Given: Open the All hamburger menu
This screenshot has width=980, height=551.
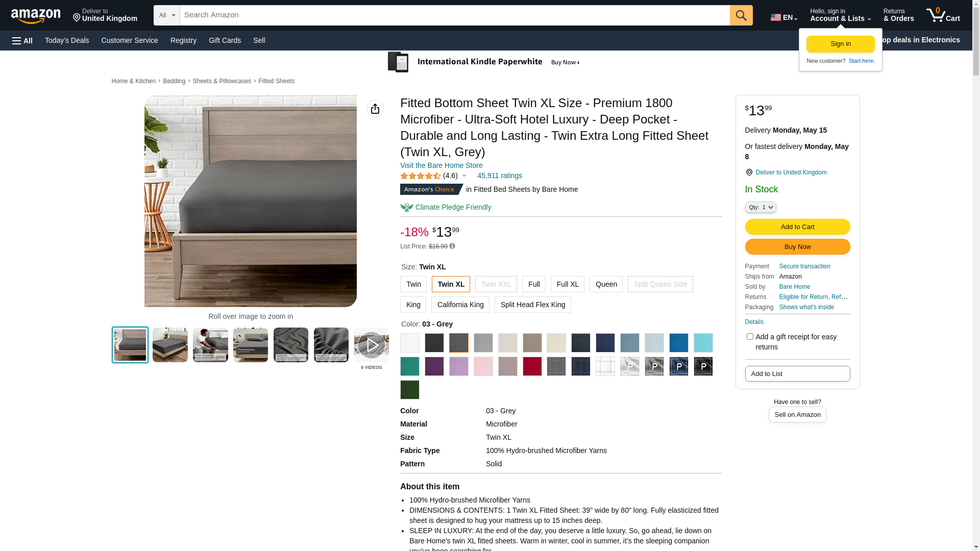Looking at the screenshot, I should (22, 40).
